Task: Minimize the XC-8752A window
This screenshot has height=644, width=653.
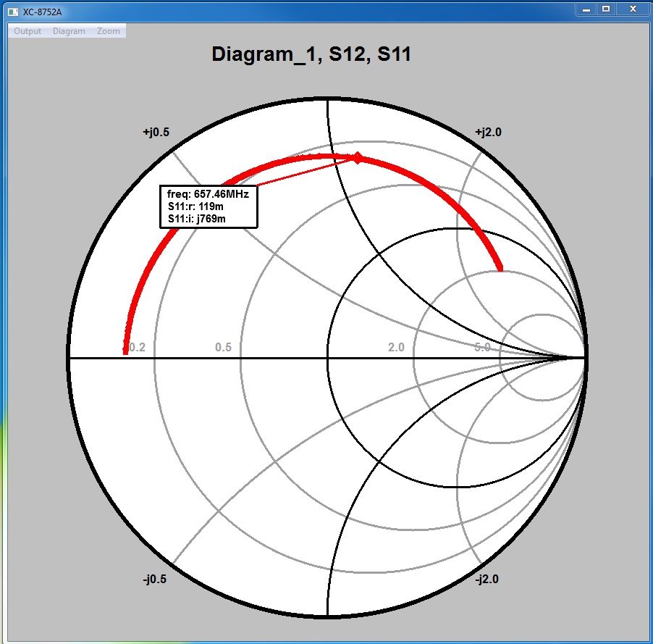Action: (586, 9)
